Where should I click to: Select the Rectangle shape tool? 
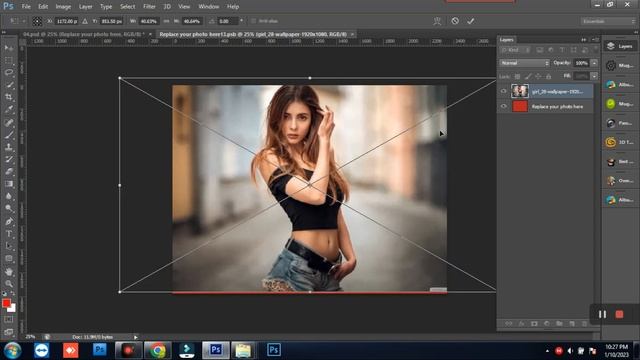click(x=9, y=258)
